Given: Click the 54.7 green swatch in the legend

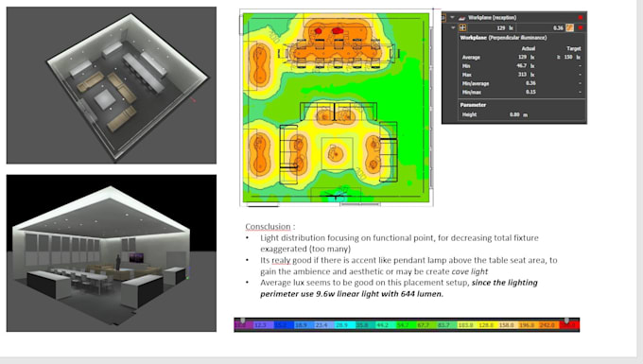Looking at the screenshot, I should point(403,325).
